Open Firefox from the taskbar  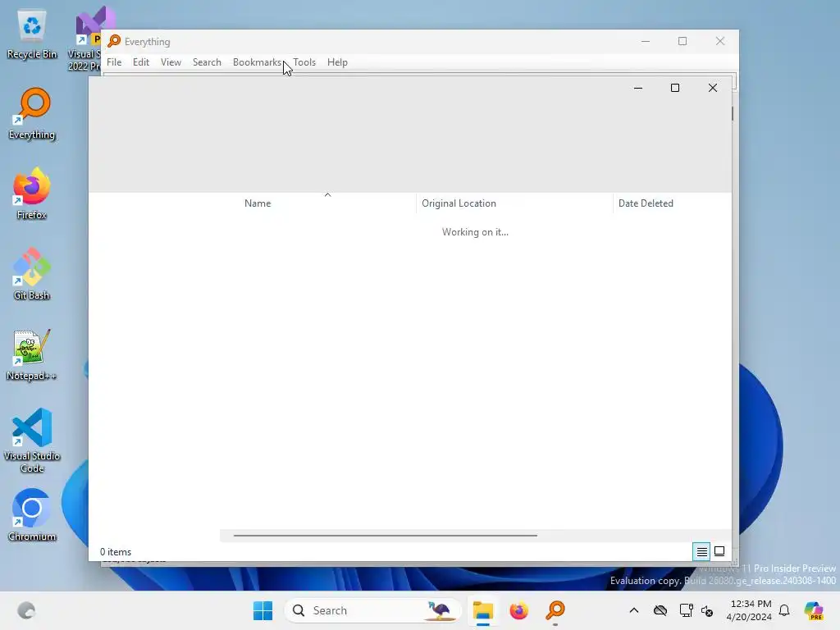[x=518, y=610]
